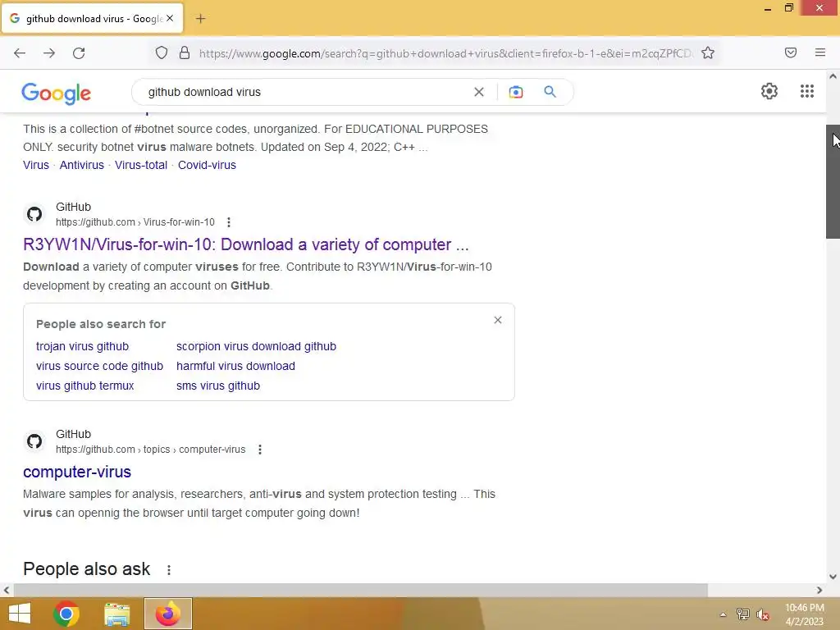Search by image with camera icon
The height and width of the screenshot is (630, 840).
tap(516, 92)
